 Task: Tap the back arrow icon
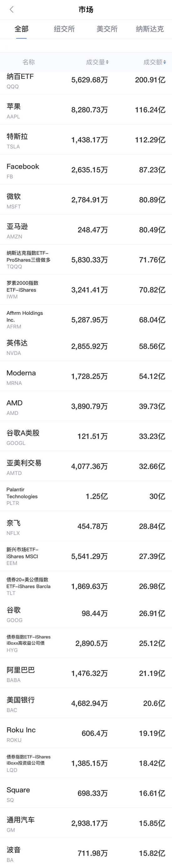tap(12, 9)
